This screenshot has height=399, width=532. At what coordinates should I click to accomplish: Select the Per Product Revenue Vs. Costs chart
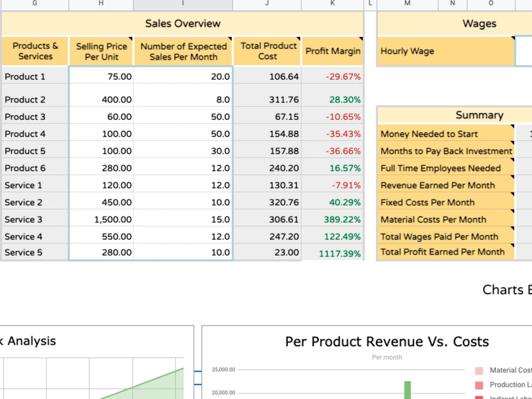pos(367,362)
